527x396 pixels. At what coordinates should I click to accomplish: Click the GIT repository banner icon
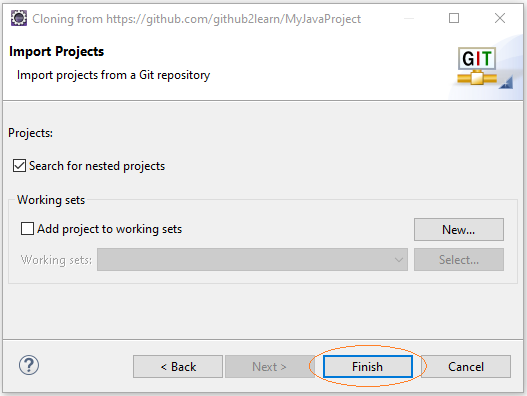(477, 66)
